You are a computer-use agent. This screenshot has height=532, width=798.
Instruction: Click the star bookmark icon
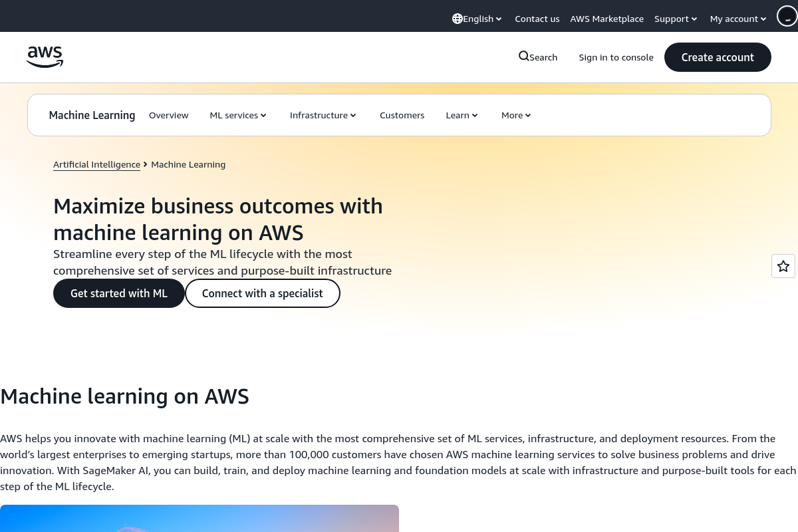click(783, 266)
